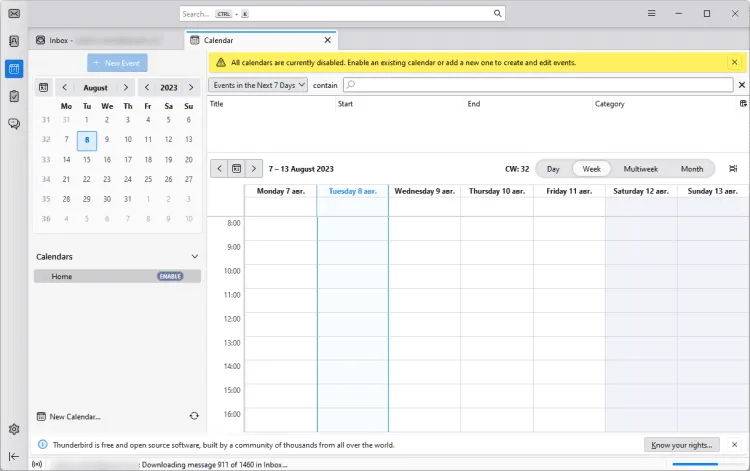Viewport: 750px width, 471px height.
Task: Open the Chat space icon
Action: 14,124
